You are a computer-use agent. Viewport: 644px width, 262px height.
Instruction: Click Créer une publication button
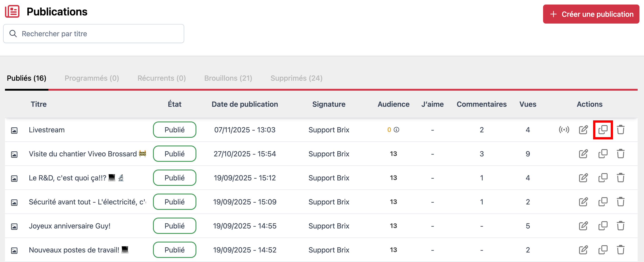[x=591, y=14]
